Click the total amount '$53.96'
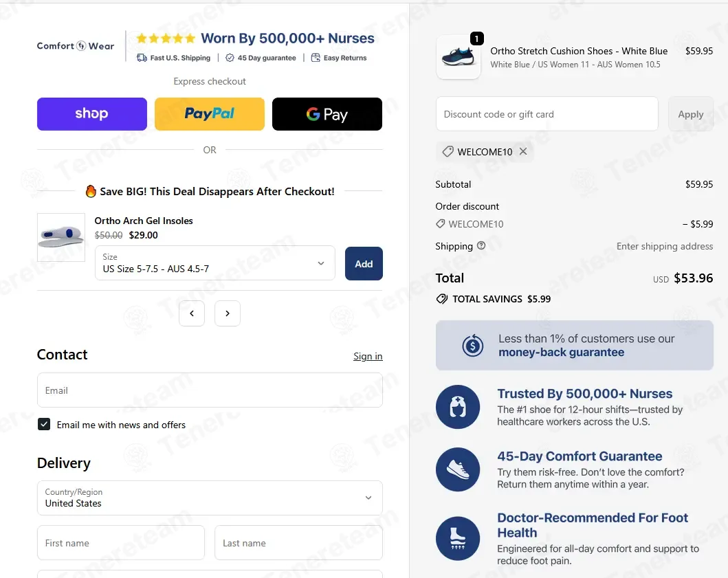Viewport: 728px width, 578px height. click(693, 278)
